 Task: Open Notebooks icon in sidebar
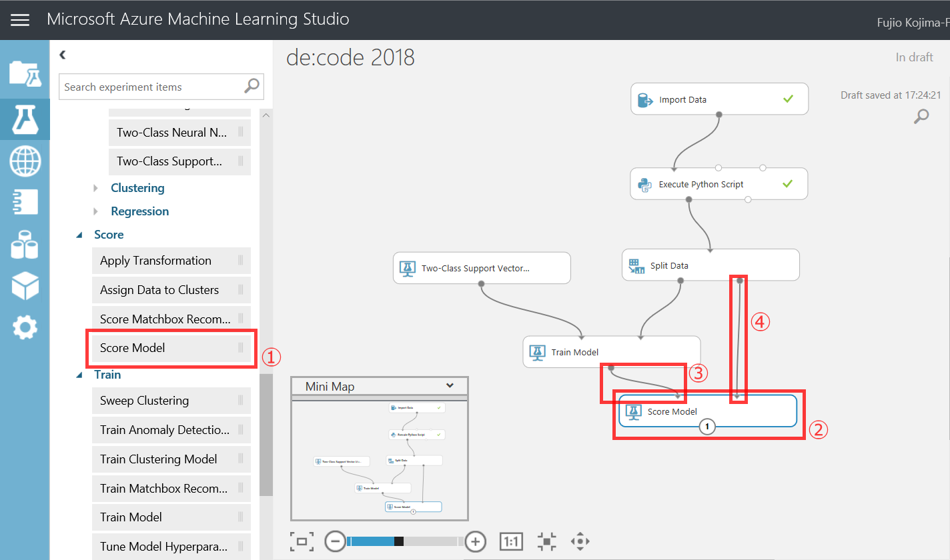25,203
